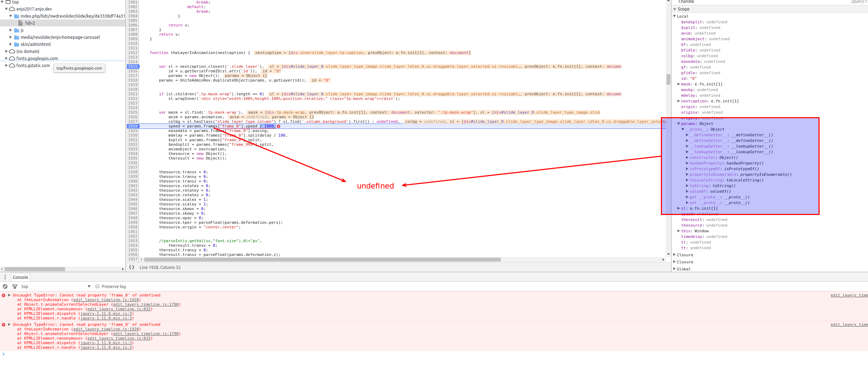Collapse the Local scope group
Image resolution: width=868 pixels, height=371 pixels.
675,16
